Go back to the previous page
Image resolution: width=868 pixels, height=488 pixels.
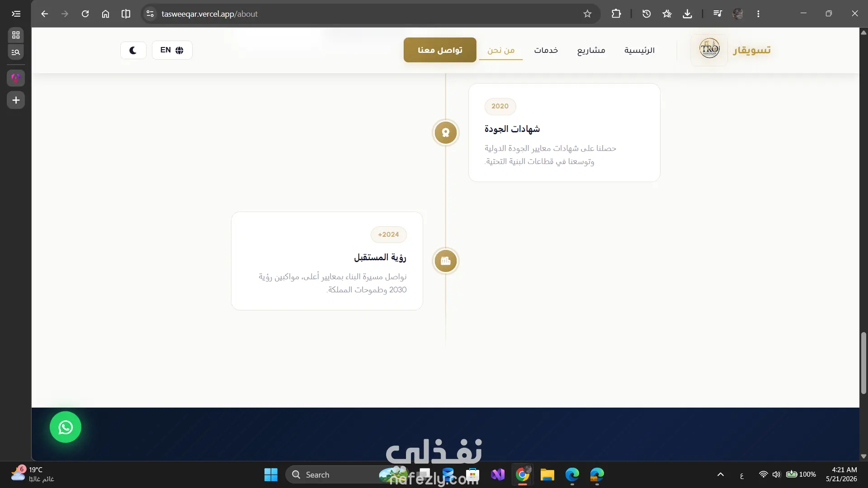[44, 14]
